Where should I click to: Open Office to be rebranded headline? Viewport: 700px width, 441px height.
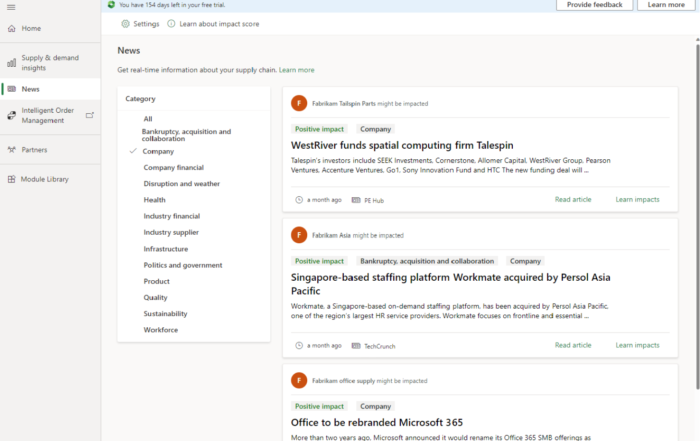click(377, 422)
